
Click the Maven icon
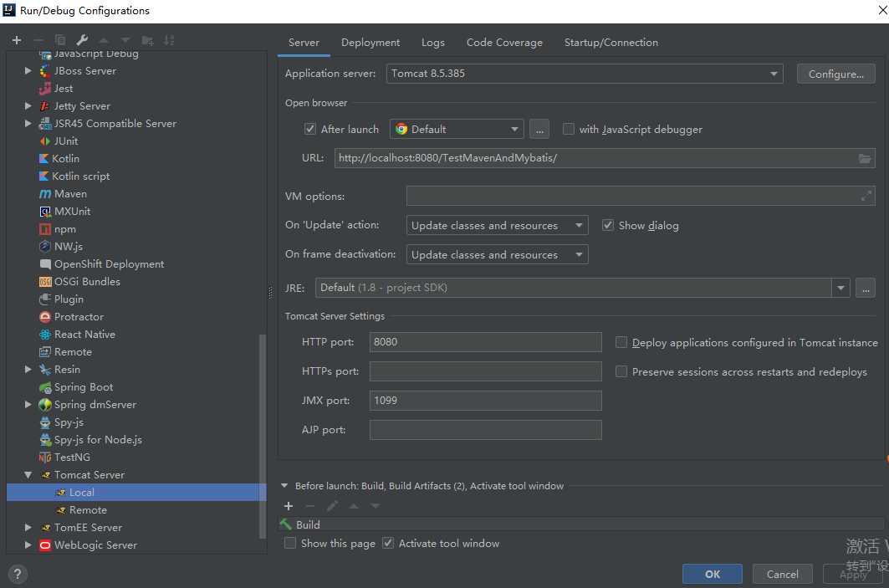[45, 194]
